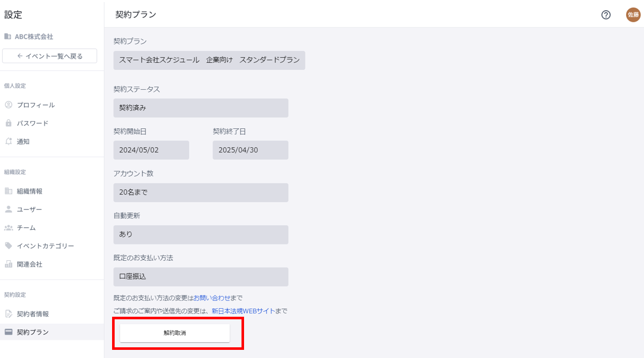Click the 組織情報 building icon
The width and height of the screenshot is (644, 358).
coord(8,191)
